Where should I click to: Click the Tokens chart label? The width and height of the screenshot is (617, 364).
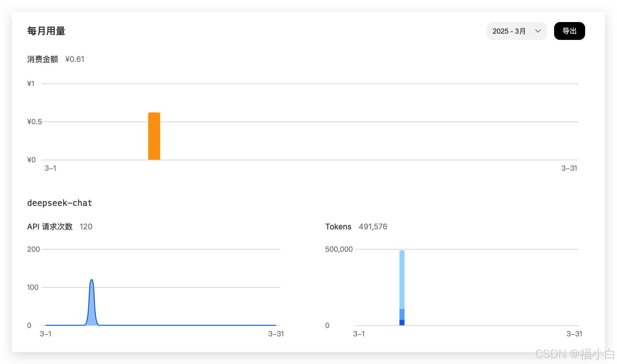(338, 227)
